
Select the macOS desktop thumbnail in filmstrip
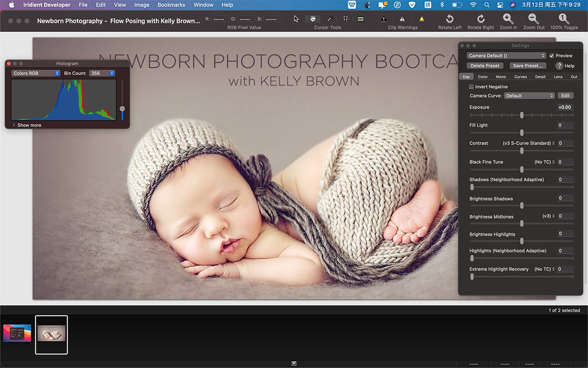[17, 333]
